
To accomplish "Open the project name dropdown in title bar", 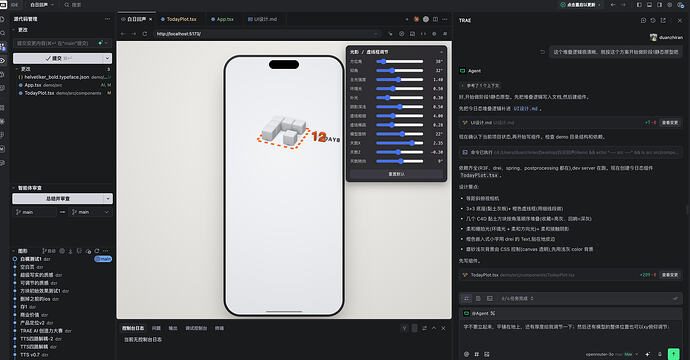I will point(42,5).
